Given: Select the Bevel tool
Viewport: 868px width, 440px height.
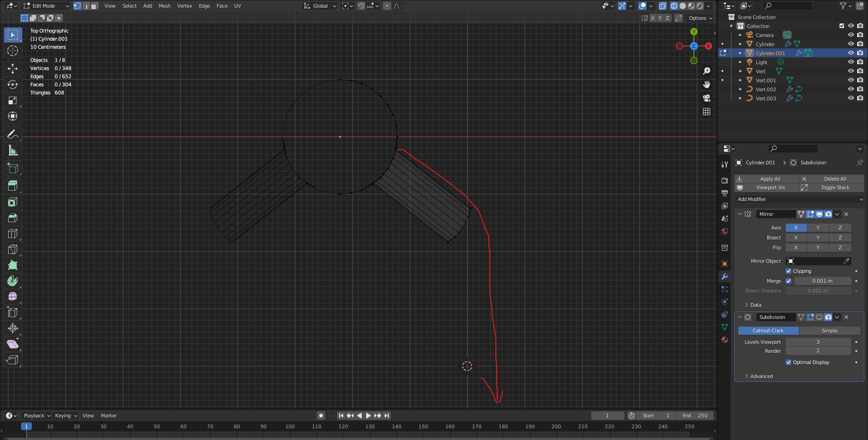Looking at the screenshot, I should tap(13, 218).
